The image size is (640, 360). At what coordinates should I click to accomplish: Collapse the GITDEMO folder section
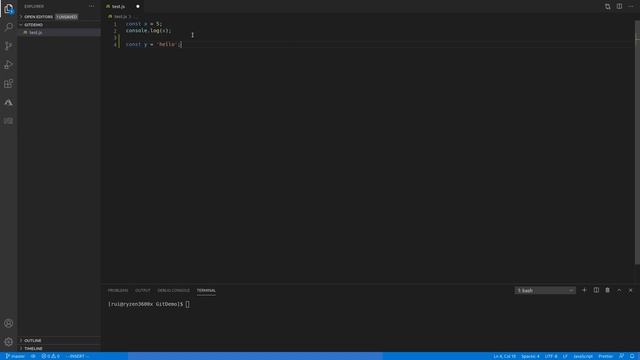point(33,24)
